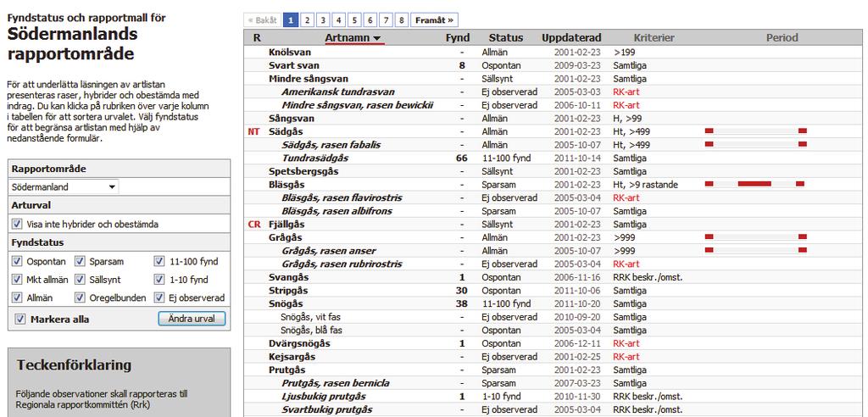Sort table by Status column
868x417 pixels.
point(506,37)
